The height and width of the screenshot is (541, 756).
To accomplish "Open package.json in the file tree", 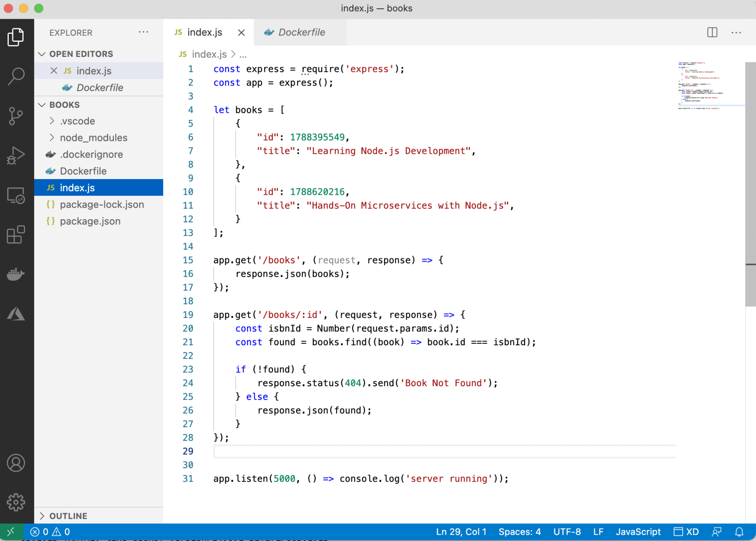I will tap(90, 221).
